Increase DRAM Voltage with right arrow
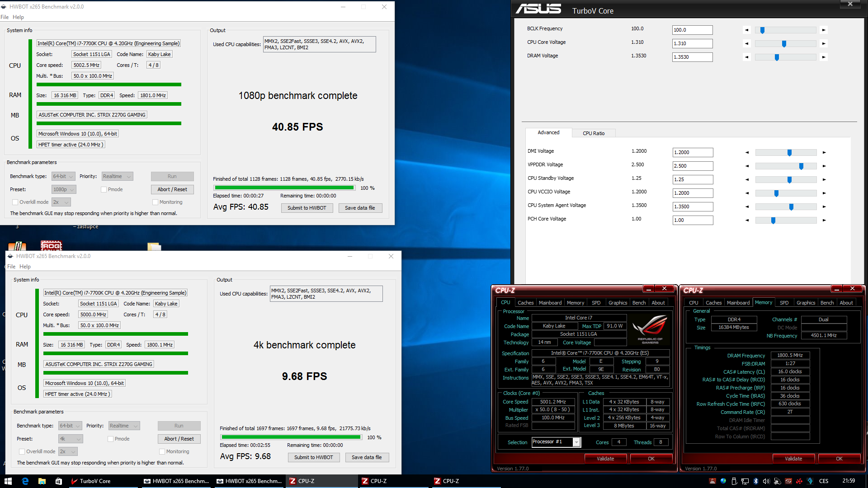The height and width of the screenshot is (488, 868). [824, 57]
